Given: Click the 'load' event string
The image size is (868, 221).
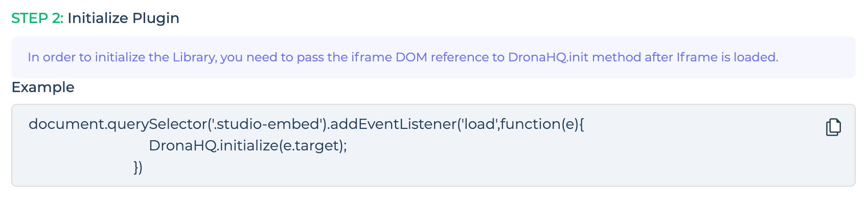Looking at the screenshot, I should (479, 124).
